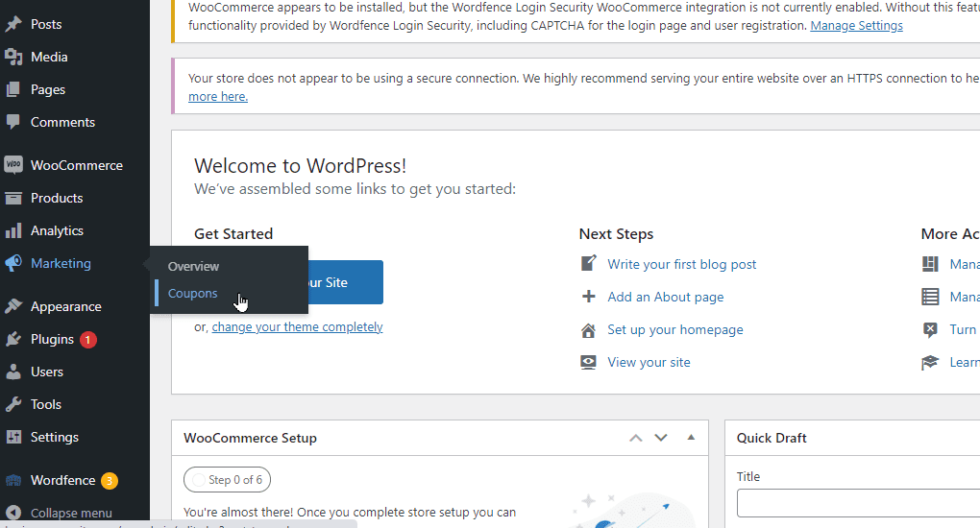
Task: Open the Media menu
Action: [49, 57]
